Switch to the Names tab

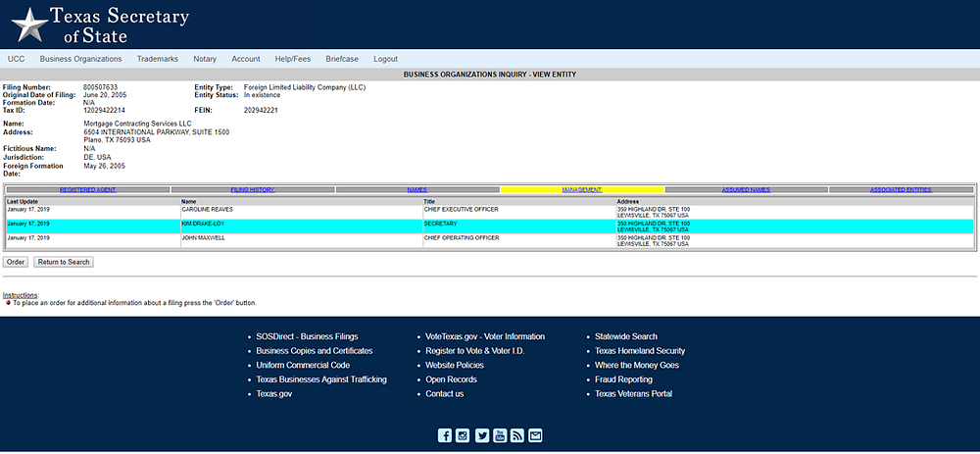click(417, 189)
